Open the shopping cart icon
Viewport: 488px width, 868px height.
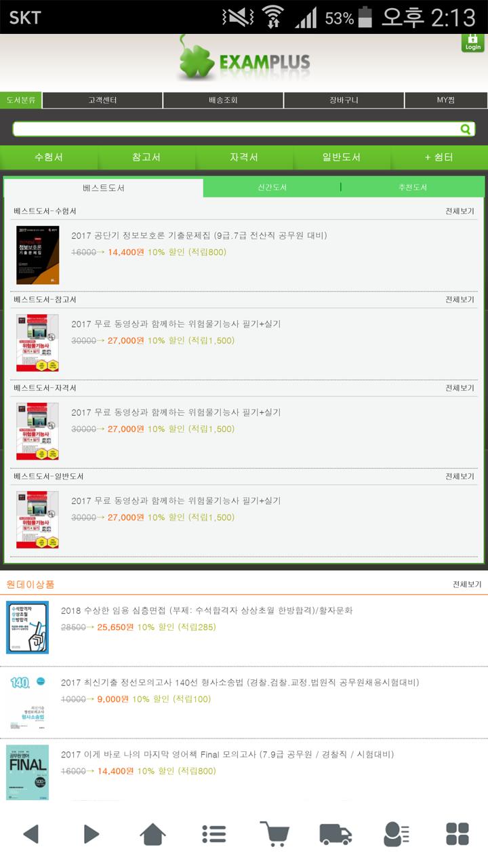pos(274,834)
